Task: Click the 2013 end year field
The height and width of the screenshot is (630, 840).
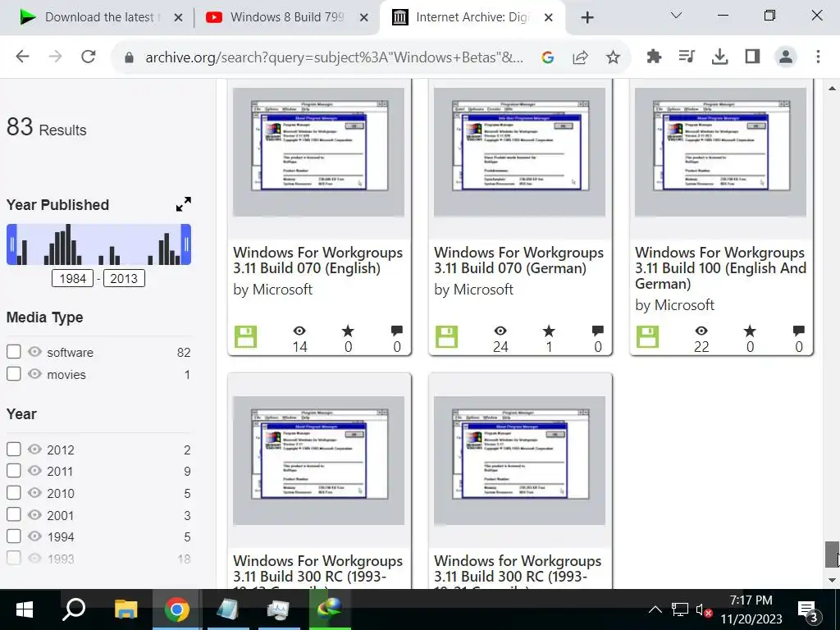Action: click(124, 279)
